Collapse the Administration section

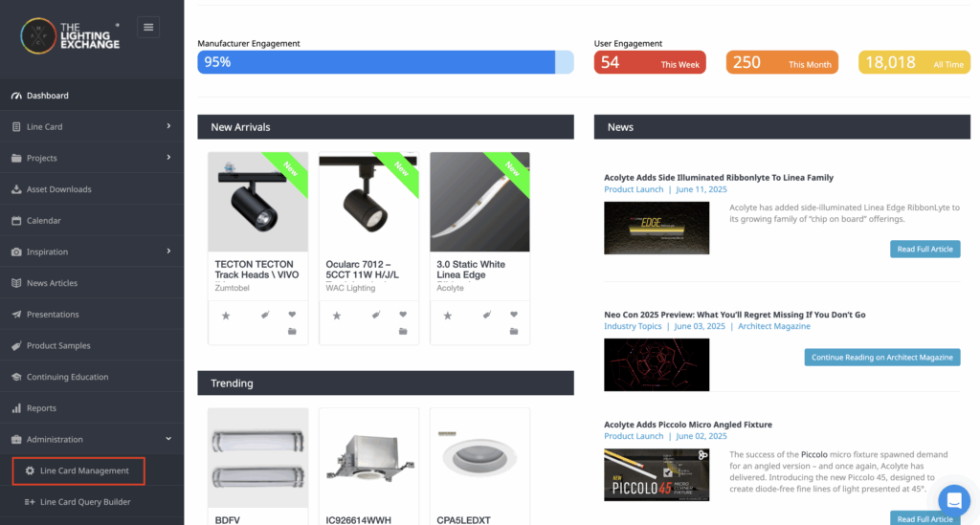pos(168,439)
